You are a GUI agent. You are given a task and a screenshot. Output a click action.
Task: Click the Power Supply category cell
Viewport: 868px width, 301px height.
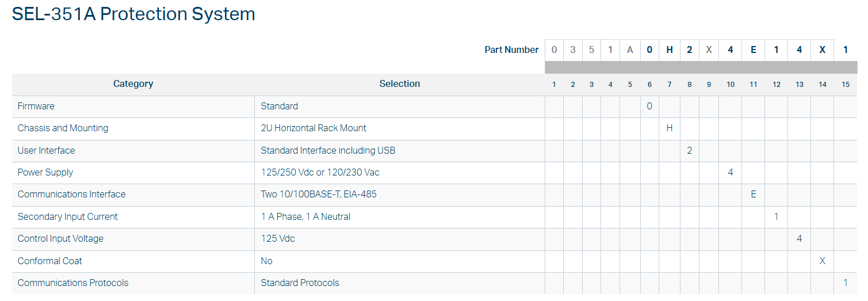133,173
